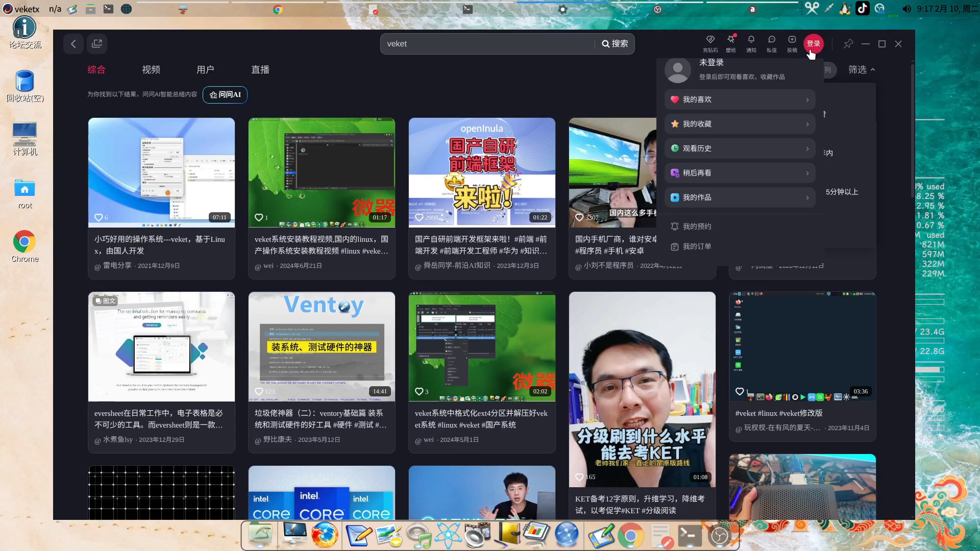Open the 壁纸 wallpaper icon
The width and height of the screenshot is (980, 551).
point(731,44)
